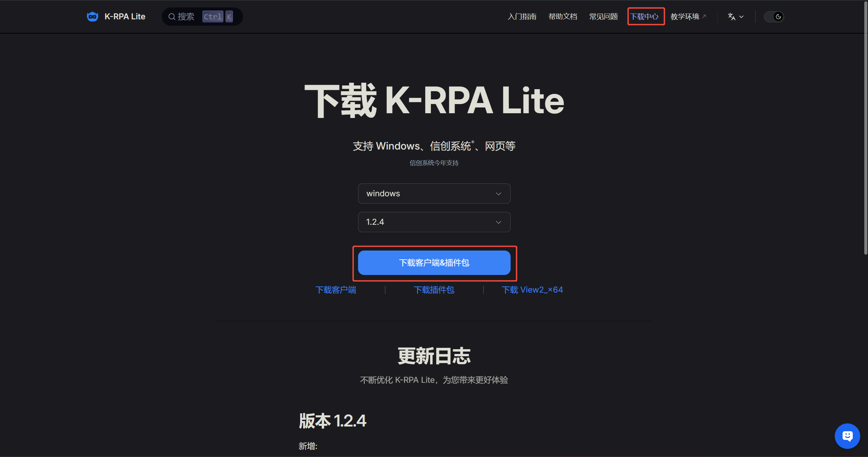This screenshot has width=868, height=457.
Task: Click the 下载客户端&插件包 blue button
Action: (434, 263)
